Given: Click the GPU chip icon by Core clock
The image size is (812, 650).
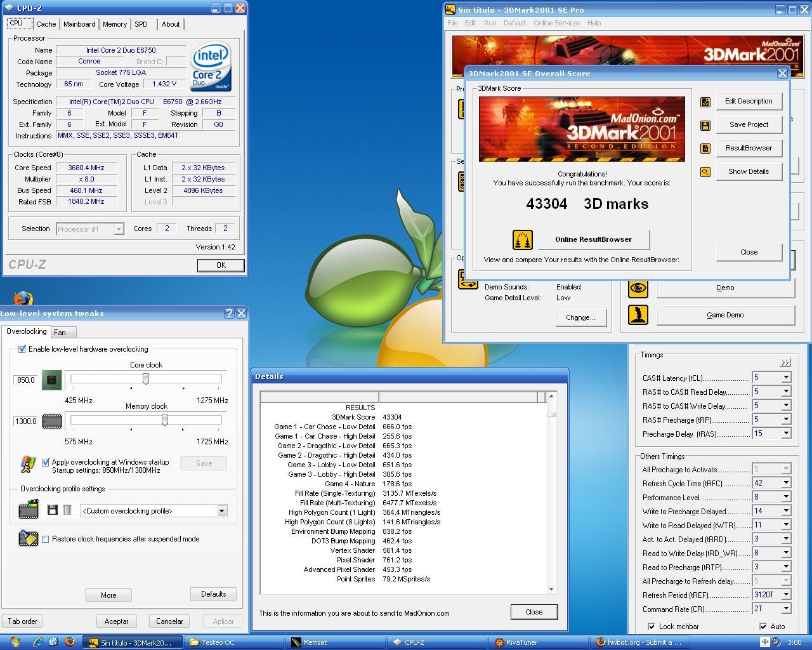Looking at the screenshot, I should point(52,380).
